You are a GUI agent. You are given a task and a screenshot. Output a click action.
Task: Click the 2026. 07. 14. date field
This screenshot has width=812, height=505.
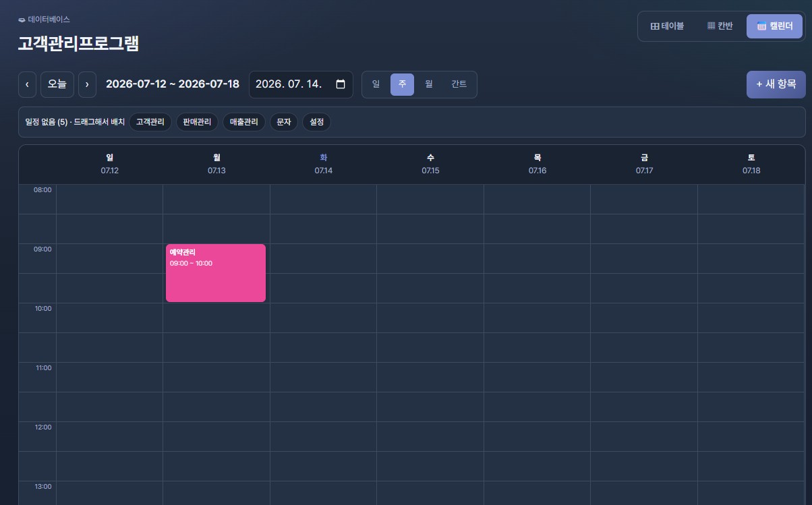(x=301, y=84)
